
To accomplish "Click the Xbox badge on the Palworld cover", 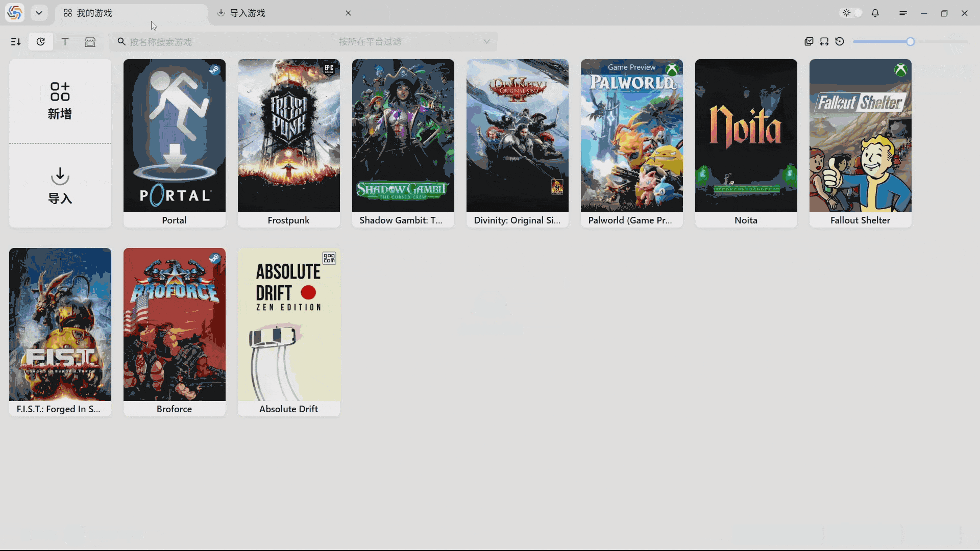I will click(x=672, y=70).
